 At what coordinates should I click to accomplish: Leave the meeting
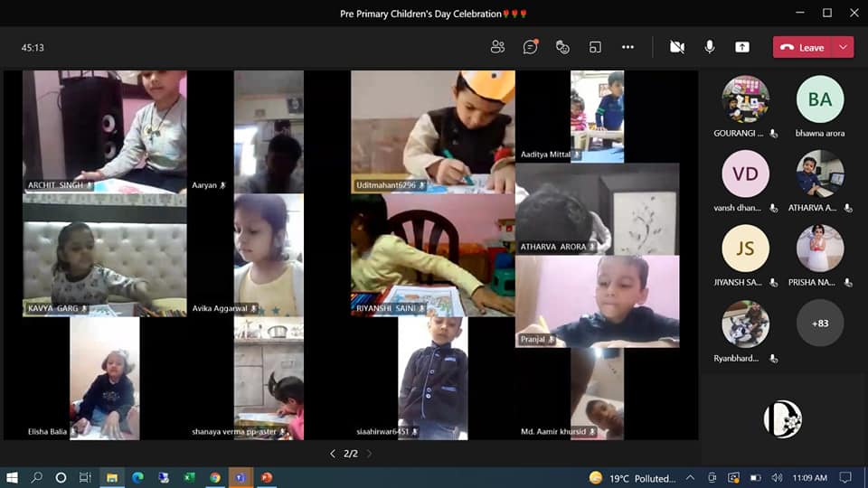click(x=803, y=48)
